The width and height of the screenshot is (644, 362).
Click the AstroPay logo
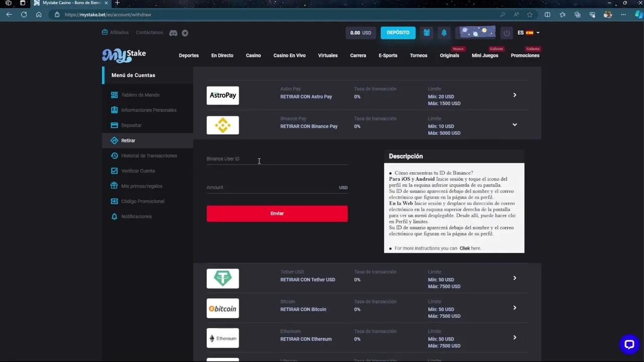223,96
